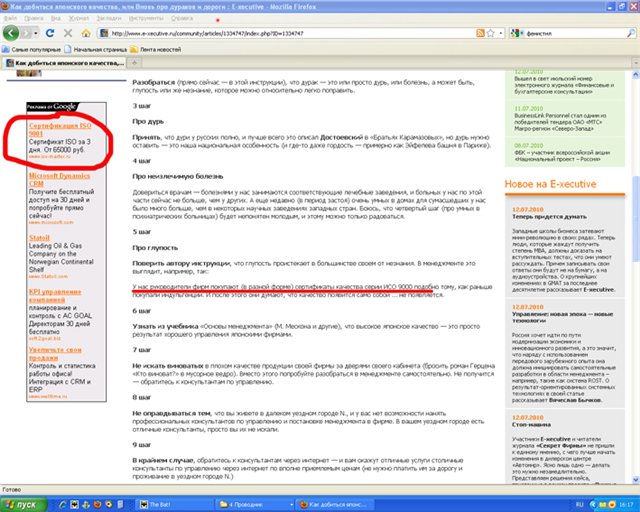The image size is (640, 512).
Task: Launch Firefox from the quick launch icon
Action: (97, 505)
